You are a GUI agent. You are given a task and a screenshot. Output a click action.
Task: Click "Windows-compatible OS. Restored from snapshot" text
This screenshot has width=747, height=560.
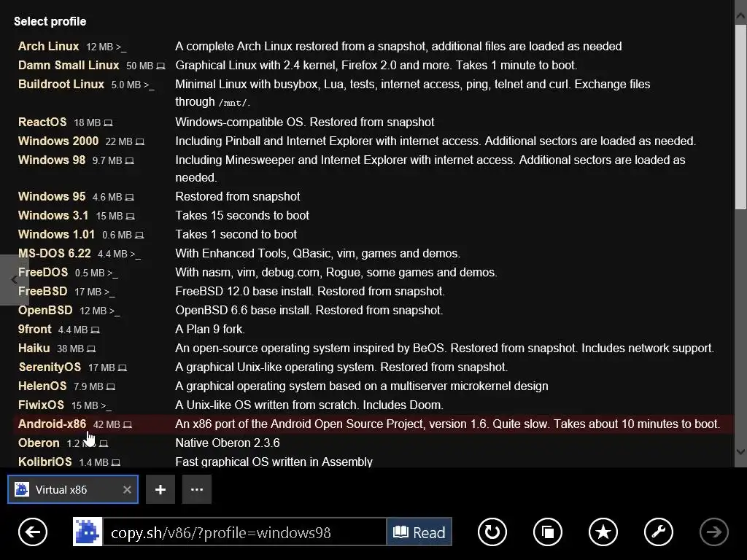pos(304,122)
